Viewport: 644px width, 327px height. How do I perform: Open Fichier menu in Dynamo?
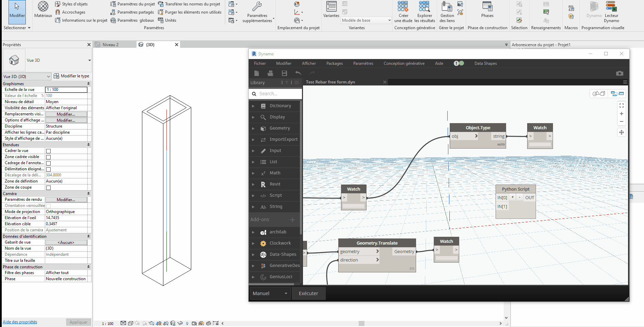(x=260, y=63)
